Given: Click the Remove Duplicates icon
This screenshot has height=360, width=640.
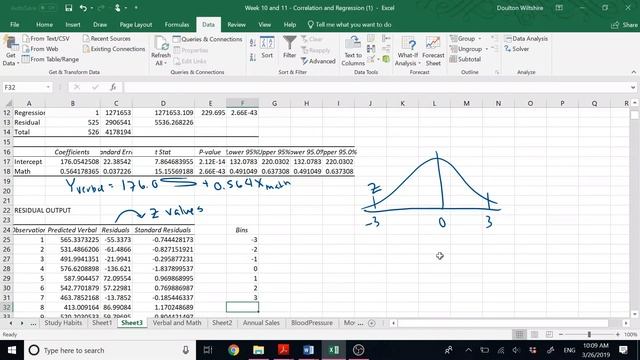Looking at the screenshot, I should point(371,49).
